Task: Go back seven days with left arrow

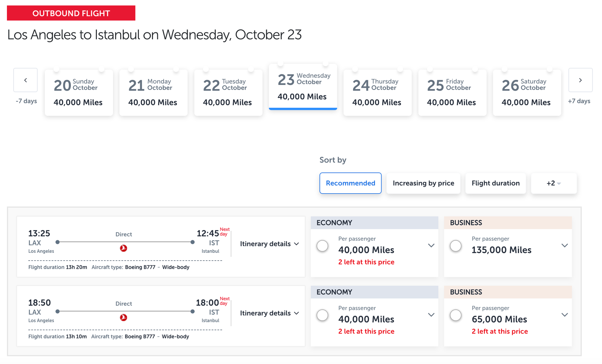Action: pyautogui.click(x=25, y=80)
